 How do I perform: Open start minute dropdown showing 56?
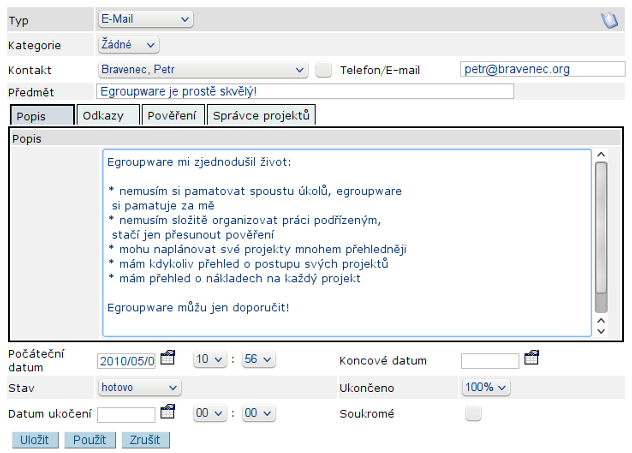[x=259, y=359]
